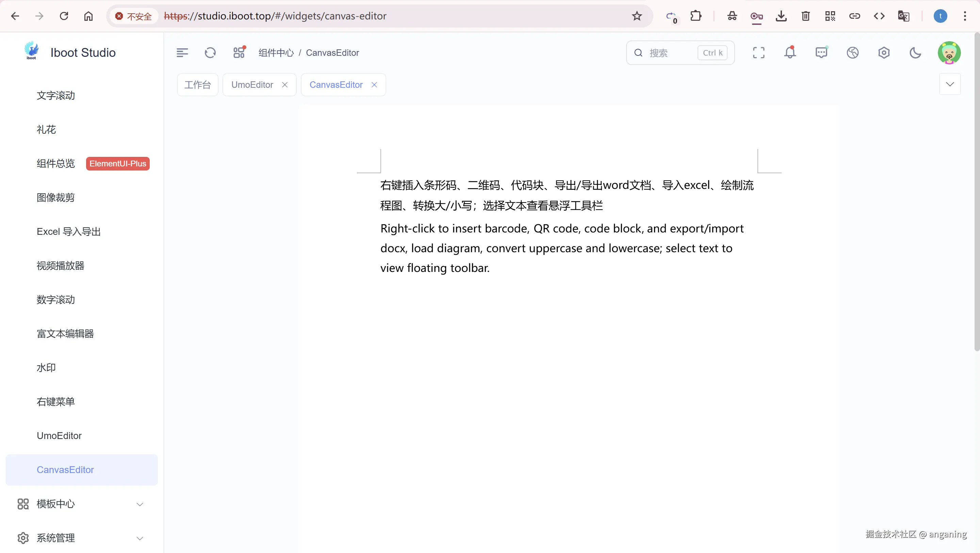Open the notifications bell
The width and height of the screenshot is (980, 553).
tap(790, 52)
